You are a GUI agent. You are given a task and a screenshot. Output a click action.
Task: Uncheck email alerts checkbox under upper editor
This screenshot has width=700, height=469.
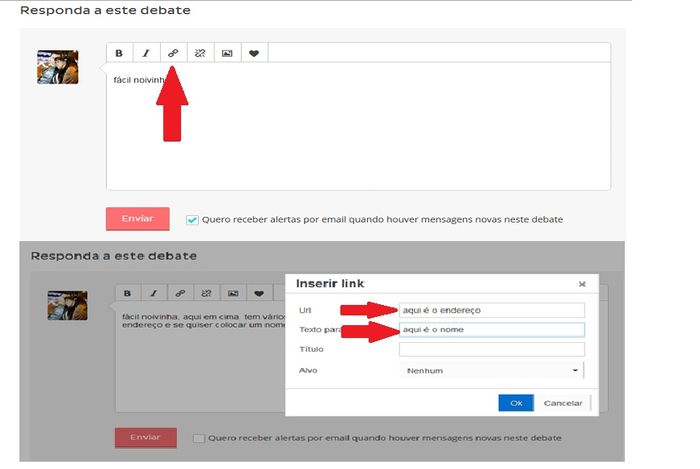pos(192,220)
